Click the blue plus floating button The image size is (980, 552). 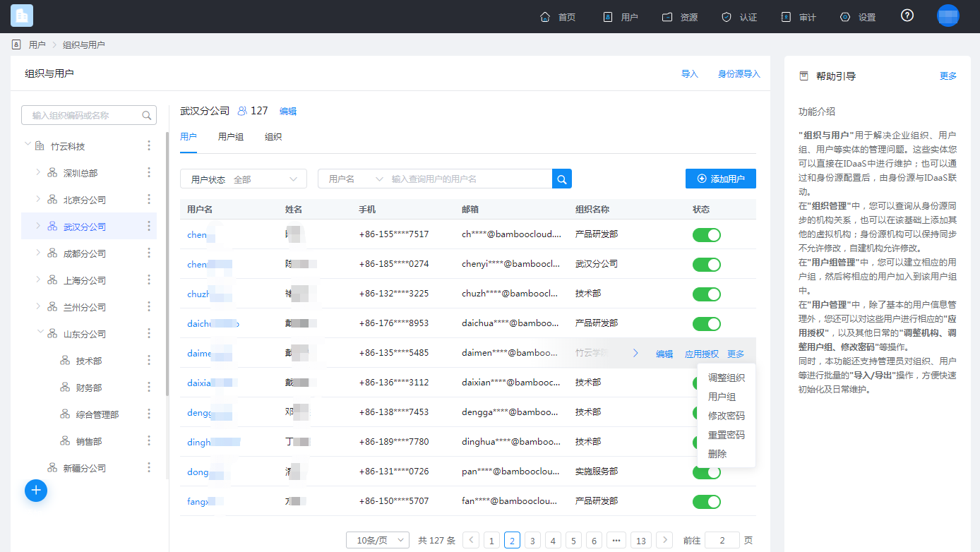tap(36, 491)
